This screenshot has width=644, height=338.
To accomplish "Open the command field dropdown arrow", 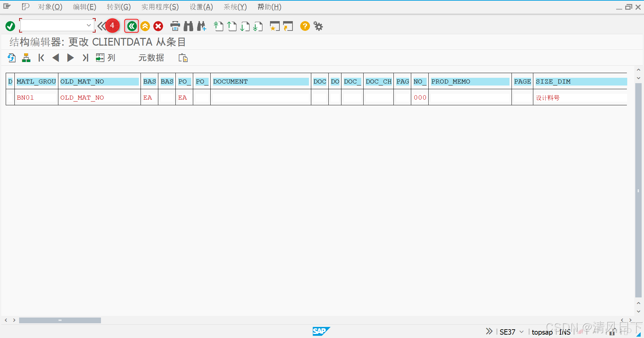I will 89,25.
